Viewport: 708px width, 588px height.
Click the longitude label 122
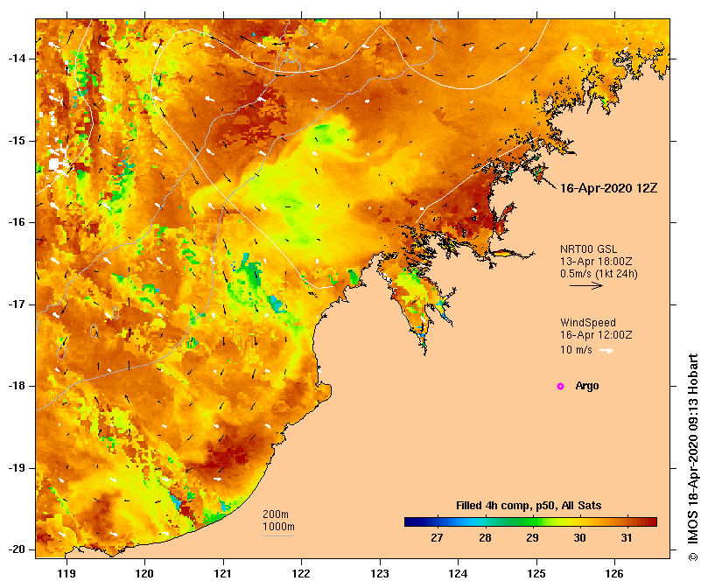[x=301, y=573]
